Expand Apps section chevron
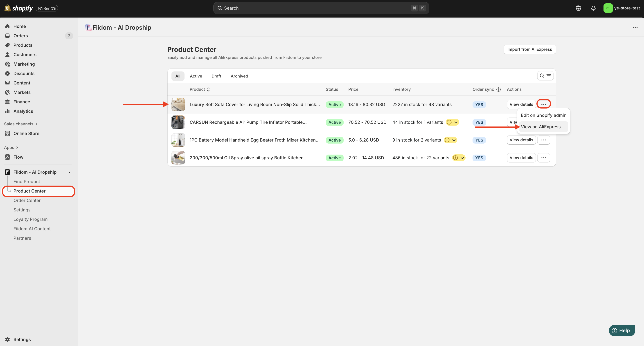Viewport: 644px width, 346px height. tap(17, 148)
